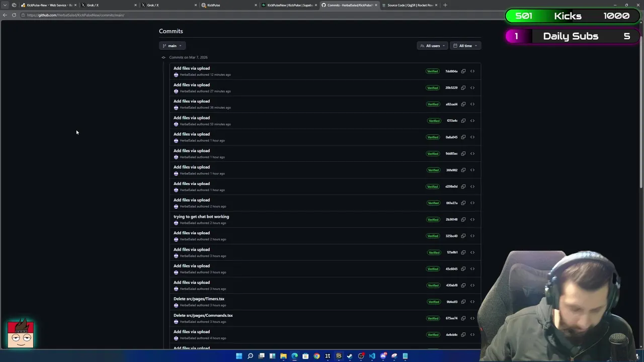Screen dimensions: 644x362
Task: Open commit 'Delete src/pages/Commands.tsx'
Action: coord(203,315)
